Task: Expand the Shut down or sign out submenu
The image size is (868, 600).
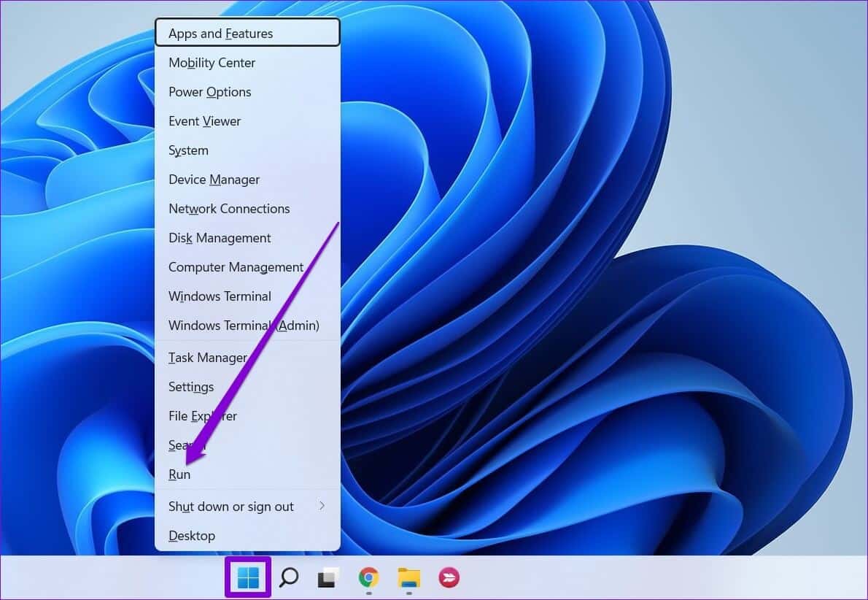Action: (230, 506)
